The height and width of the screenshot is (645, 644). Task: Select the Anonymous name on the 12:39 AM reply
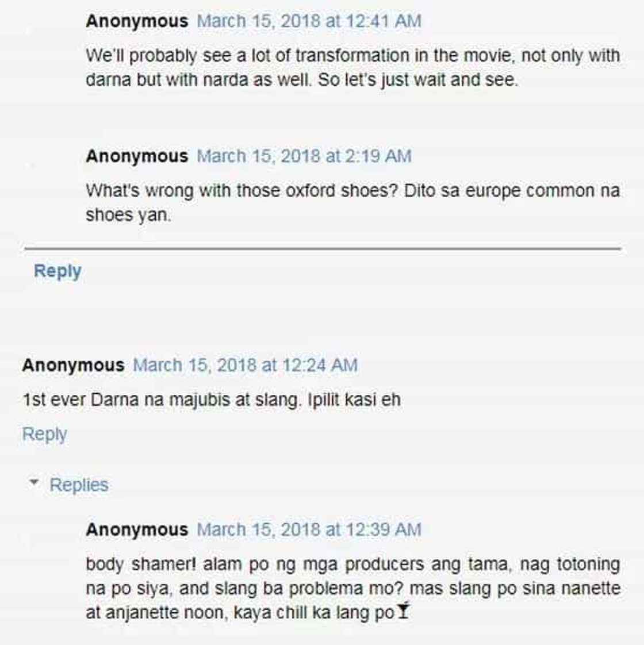click(x=137, y=529)
